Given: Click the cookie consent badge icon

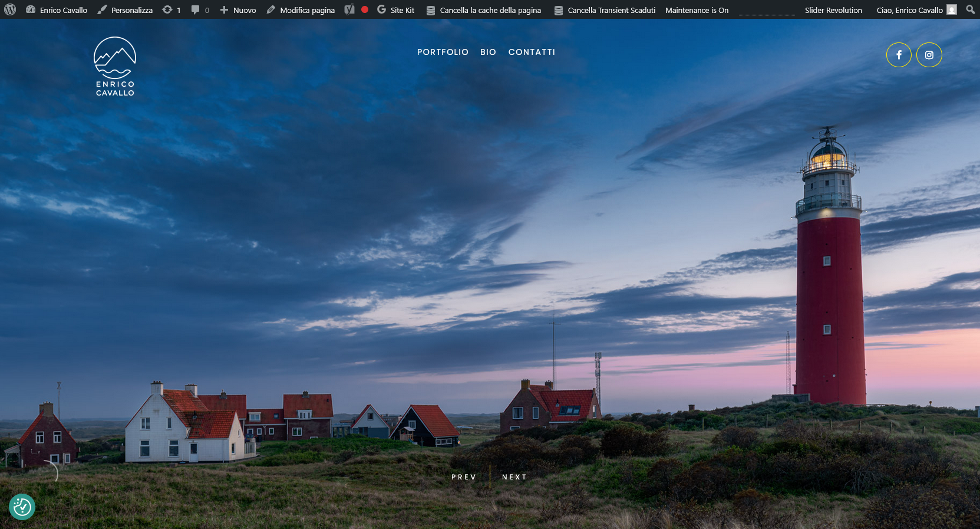Looking at the screenshot, I should 22,507.
